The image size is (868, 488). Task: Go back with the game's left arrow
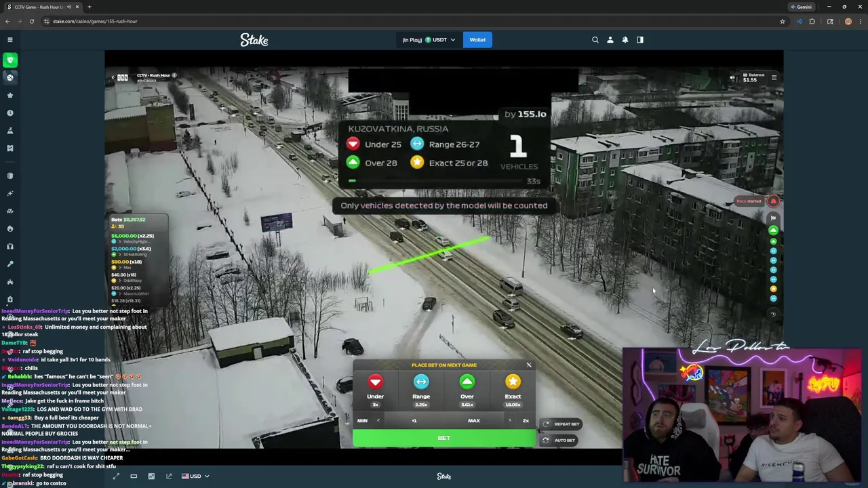pyautogui.click(x=113, y=77)
